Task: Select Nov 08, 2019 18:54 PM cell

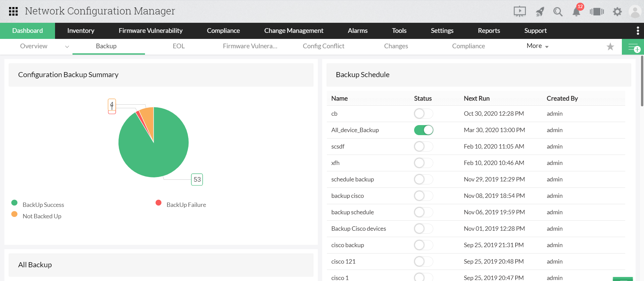Action: click(494, 196)
